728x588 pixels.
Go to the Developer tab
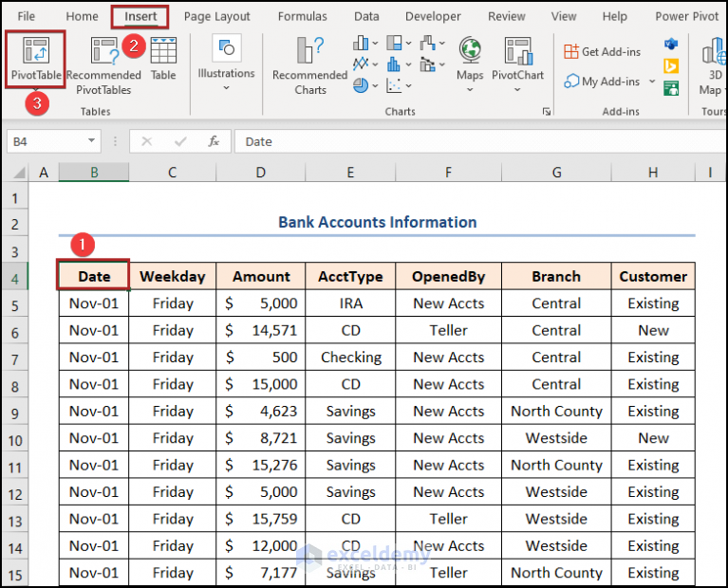433,16
